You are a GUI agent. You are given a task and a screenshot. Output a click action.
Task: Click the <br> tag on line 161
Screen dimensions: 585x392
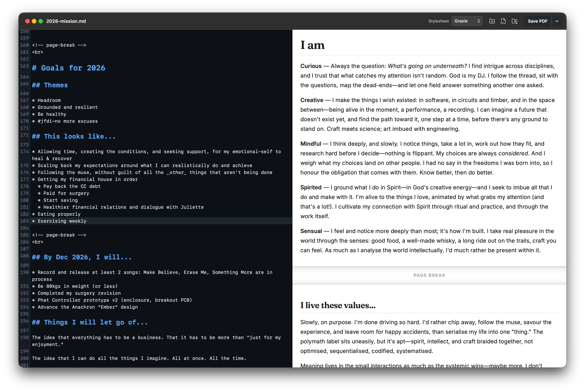point(38,52)
